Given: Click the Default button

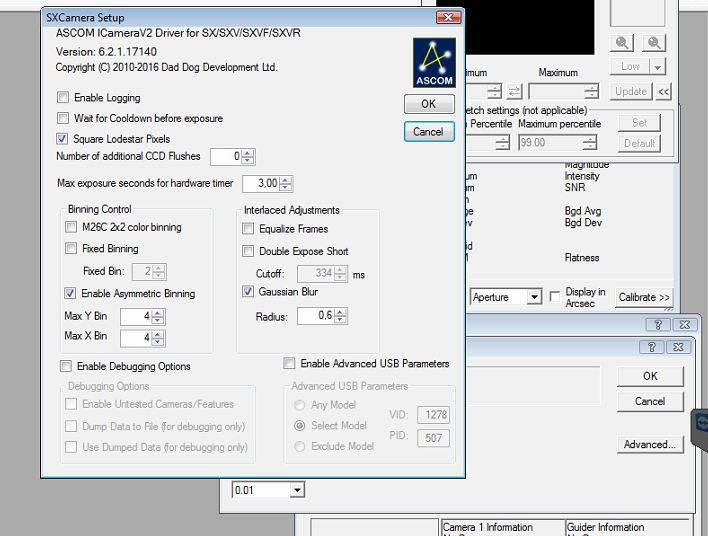Looking at the screenshot, I should (x=639, y=144).
